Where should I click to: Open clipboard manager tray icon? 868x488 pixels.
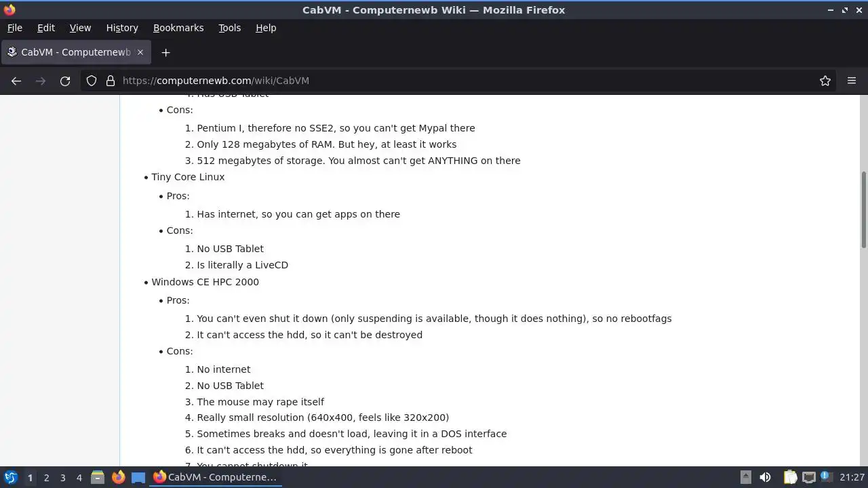[x=790, y=477]
